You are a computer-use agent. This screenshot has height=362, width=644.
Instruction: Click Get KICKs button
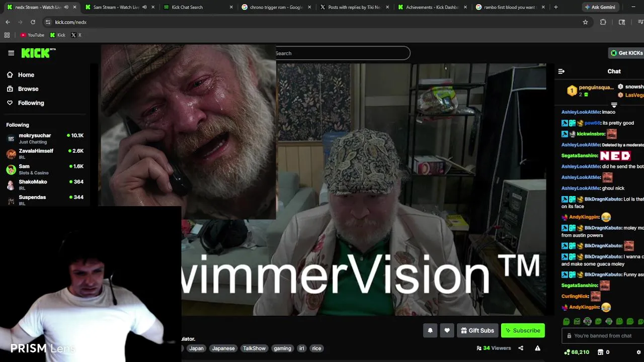tap(626, 53)
